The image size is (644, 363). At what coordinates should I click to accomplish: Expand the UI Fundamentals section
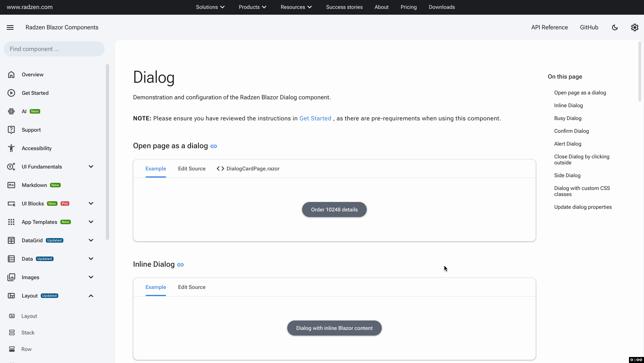point(91,167)
